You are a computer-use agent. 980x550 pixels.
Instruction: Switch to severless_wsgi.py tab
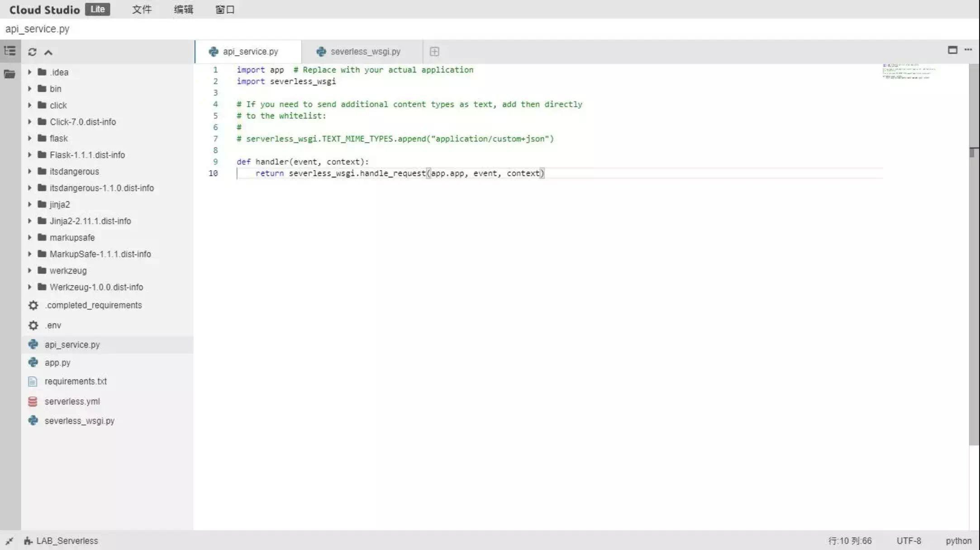click(x=362, y=52)
